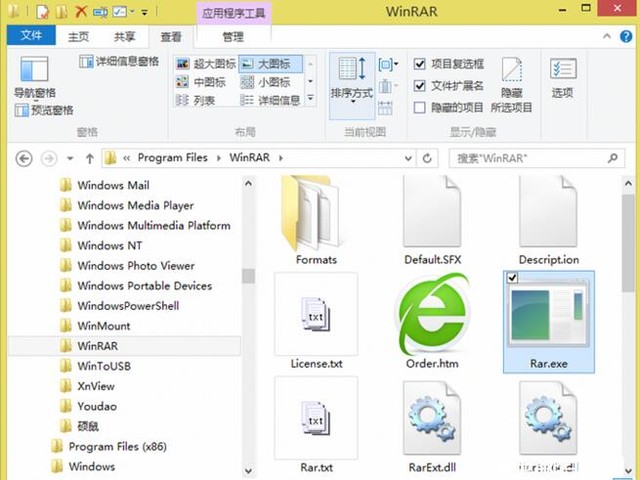
Task: Open the Navigation pane (导航窗格) button
Action: click(34, 77)
